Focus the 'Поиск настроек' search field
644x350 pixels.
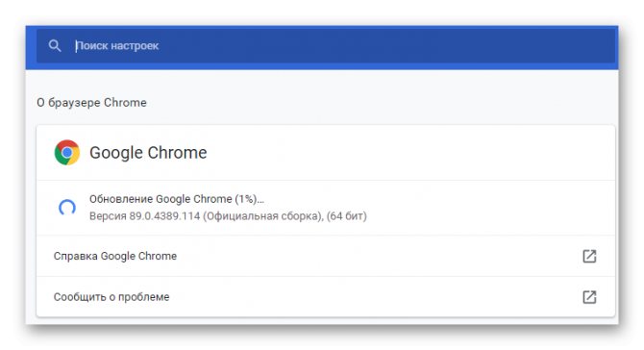click(326, 45)
